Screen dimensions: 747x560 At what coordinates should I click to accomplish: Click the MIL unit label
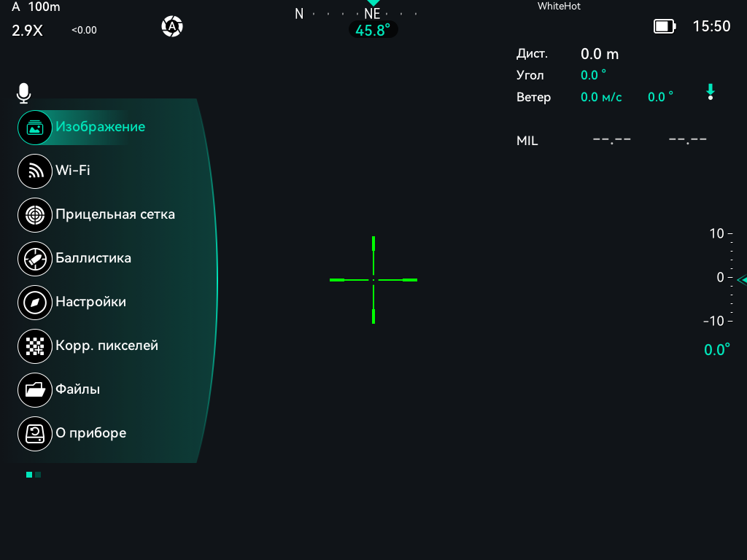(x=527, y=141)
